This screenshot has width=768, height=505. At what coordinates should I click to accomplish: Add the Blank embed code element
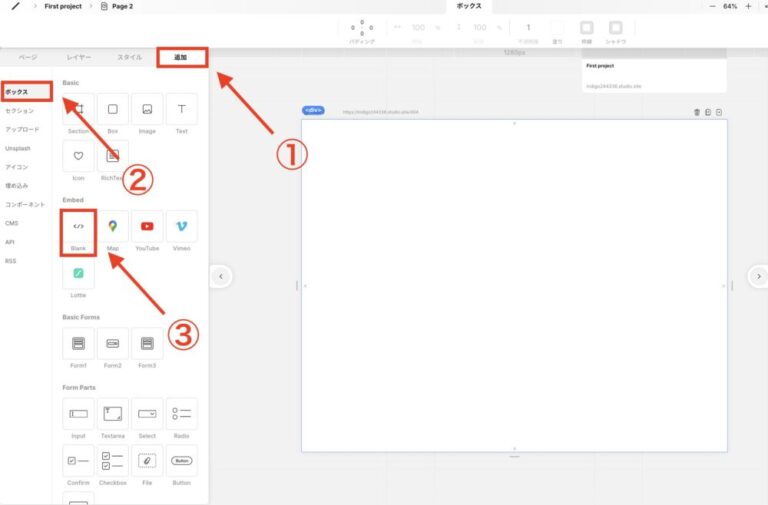[x=78, y=227]
